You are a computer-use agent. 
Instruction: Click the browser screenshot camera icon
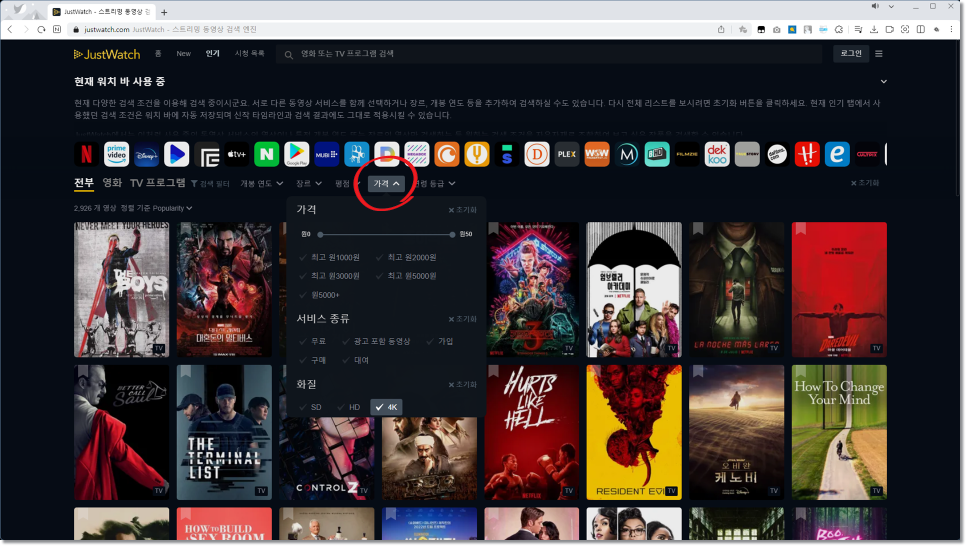pos(776,29)
